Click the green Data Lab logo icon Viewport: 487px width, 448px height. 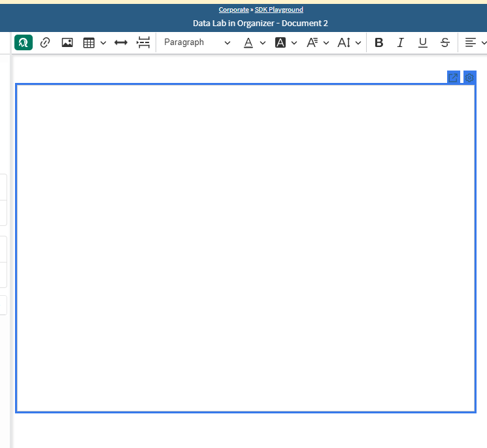tap(24, 42)
